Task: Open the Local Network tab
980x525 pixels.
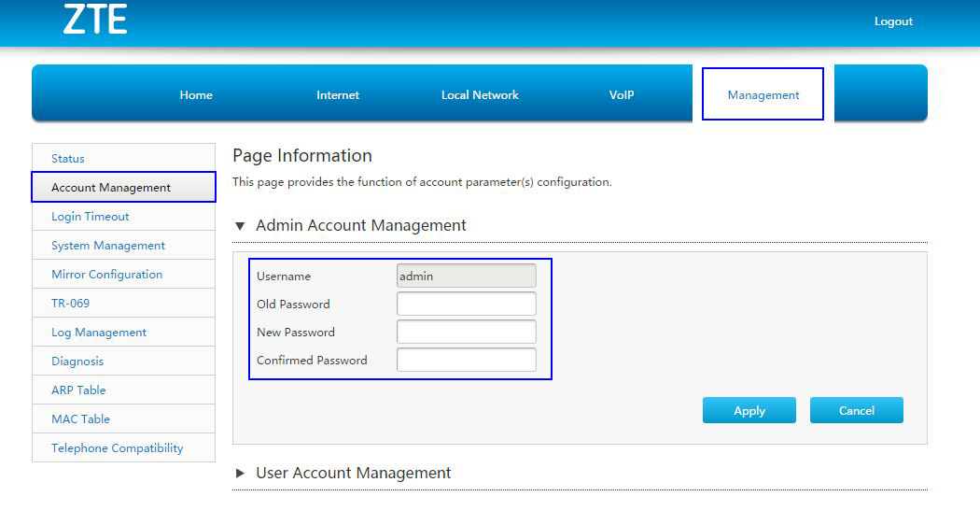Action: 480,95
